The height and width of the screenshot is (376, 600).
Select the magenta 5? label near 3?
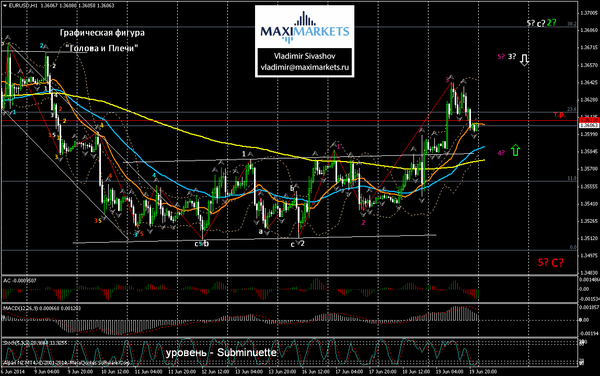click(501, 57)
